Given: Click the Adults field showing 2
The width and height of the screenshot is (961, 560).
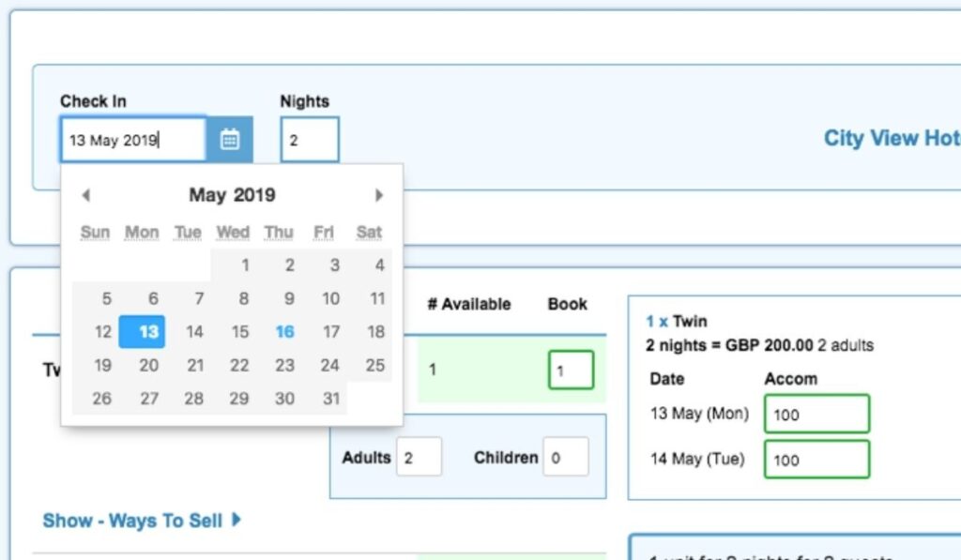Looking at the screenshot, I should (x=419, y=457).
